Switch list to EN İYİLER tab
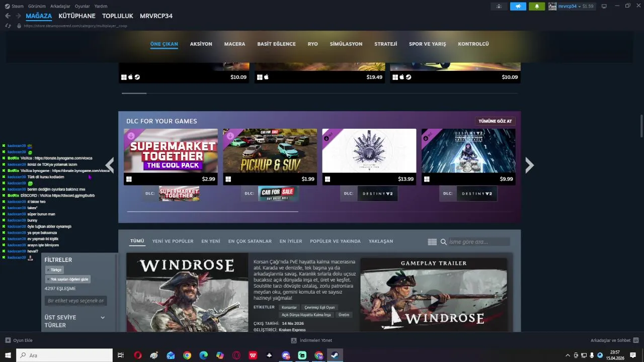 point(291,241)
